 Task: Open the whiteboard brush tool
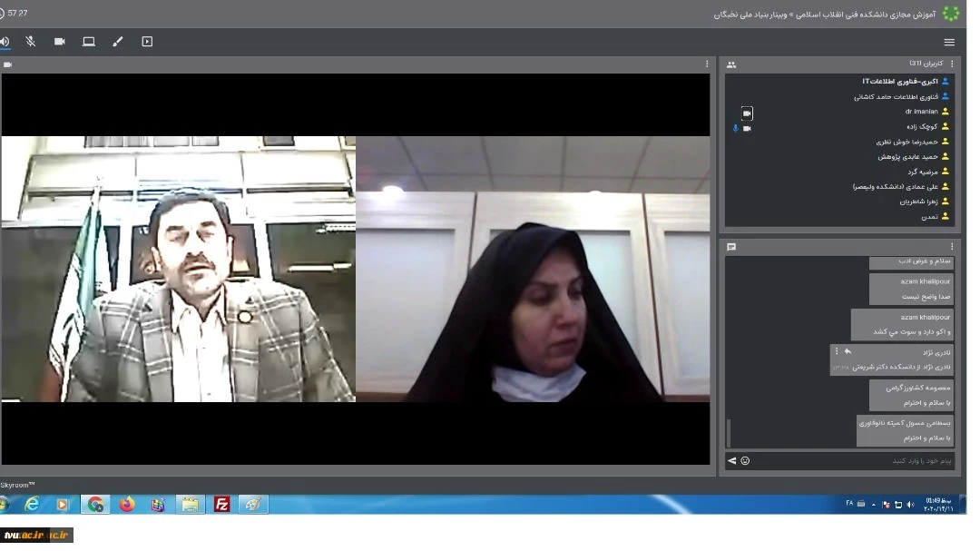pyautogui.click(x=117, y=42)
